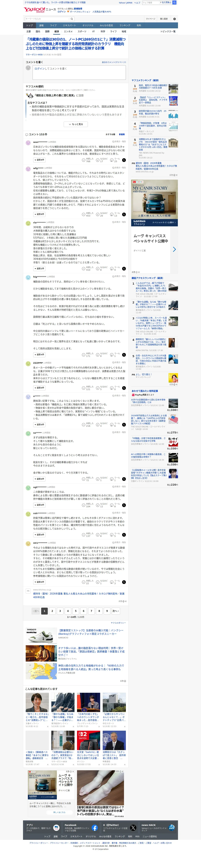The image size is (201, 868).
Task: Expand AI summary with もっと見る
Action: [x=76, y=124]
